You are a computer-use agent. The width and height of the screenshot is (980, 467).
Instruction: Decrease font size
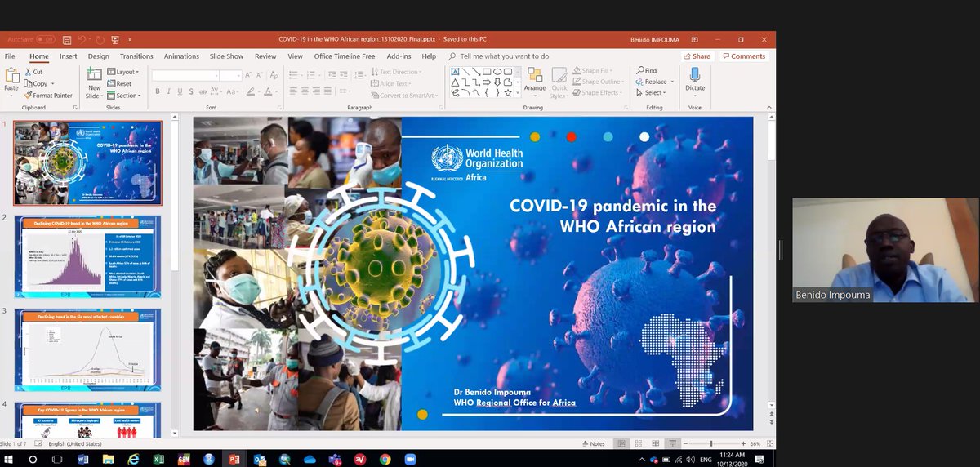tap(260, 75)
